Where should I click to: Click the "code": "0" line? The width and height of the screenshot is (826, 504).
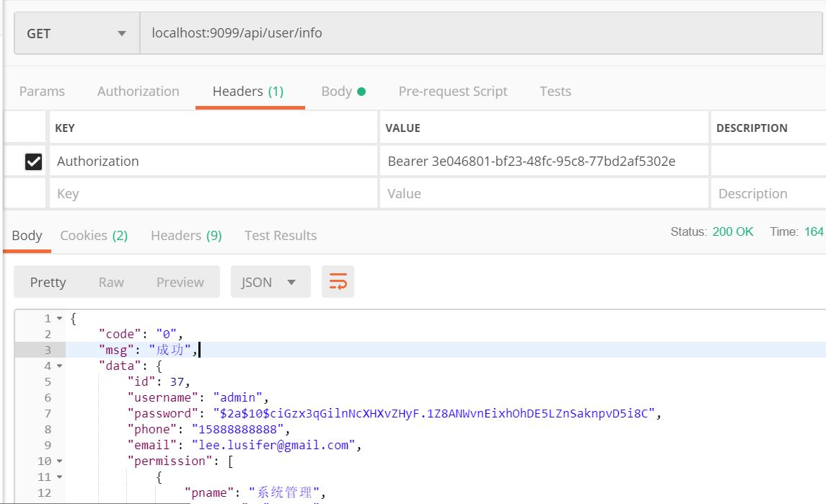(141, 334)
